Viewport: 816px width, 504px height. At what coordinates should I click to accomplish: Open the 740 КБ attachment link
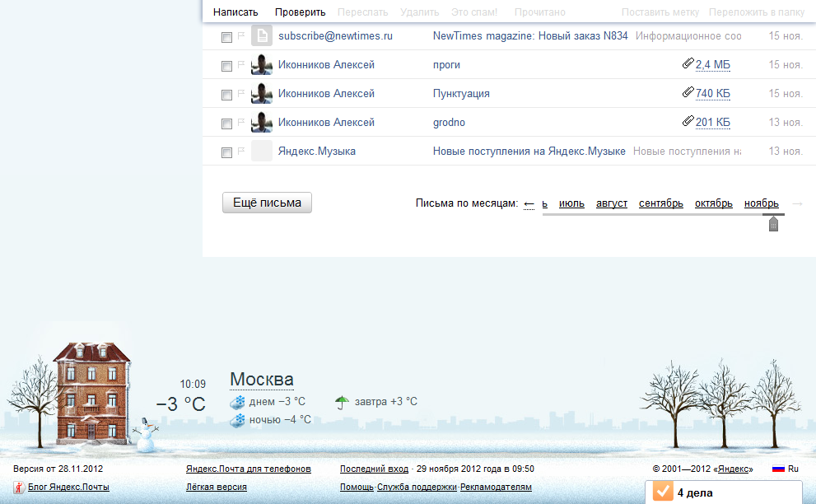713,93
